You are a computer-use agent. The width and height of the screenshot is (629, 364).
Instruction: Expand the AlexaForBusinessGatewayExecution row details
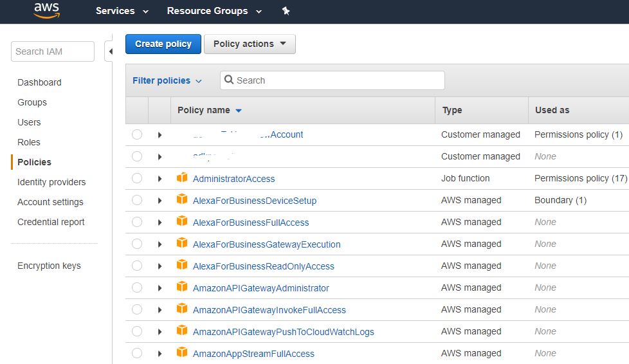160,244
